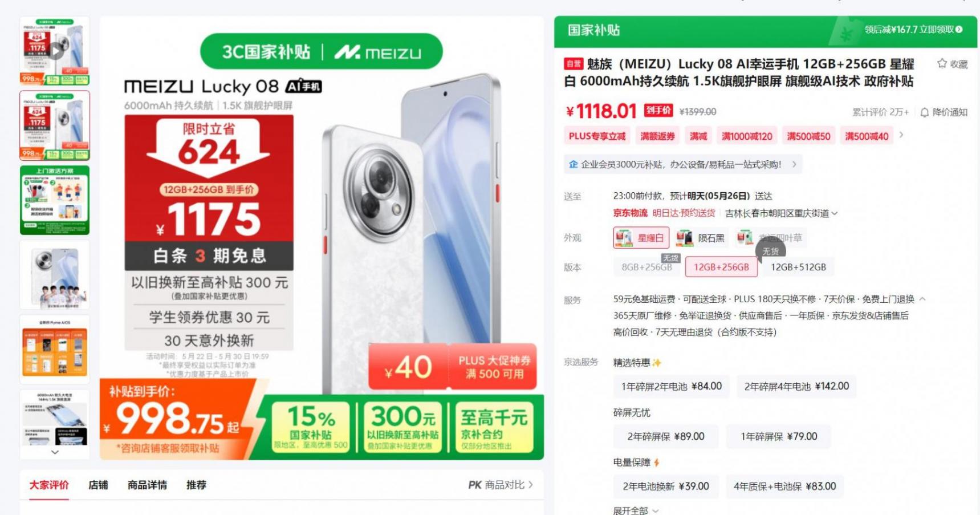Switch to the 商品详情 tab
The height and width of the screenshot is (515, 980).
pos(147,485)
